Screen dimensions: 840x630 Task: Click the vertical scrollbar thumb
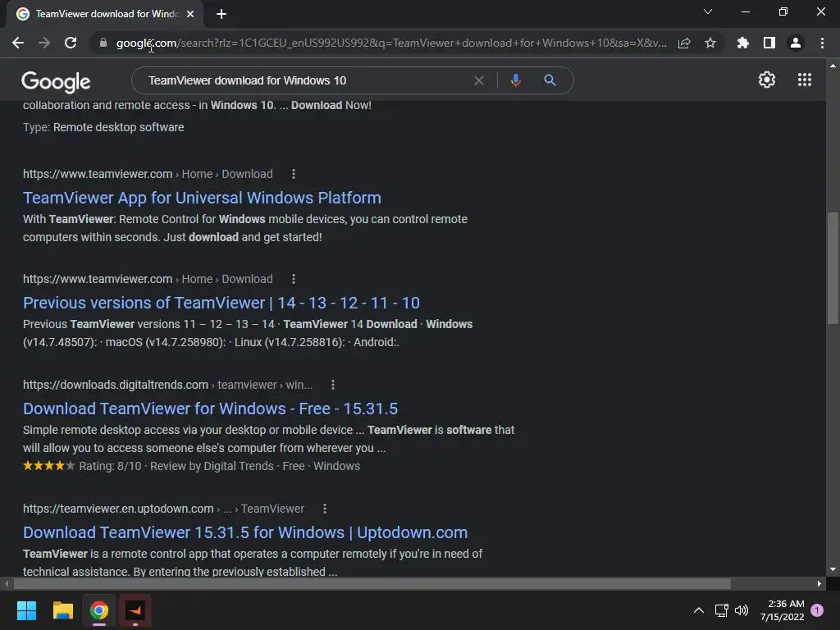(833, 268)
